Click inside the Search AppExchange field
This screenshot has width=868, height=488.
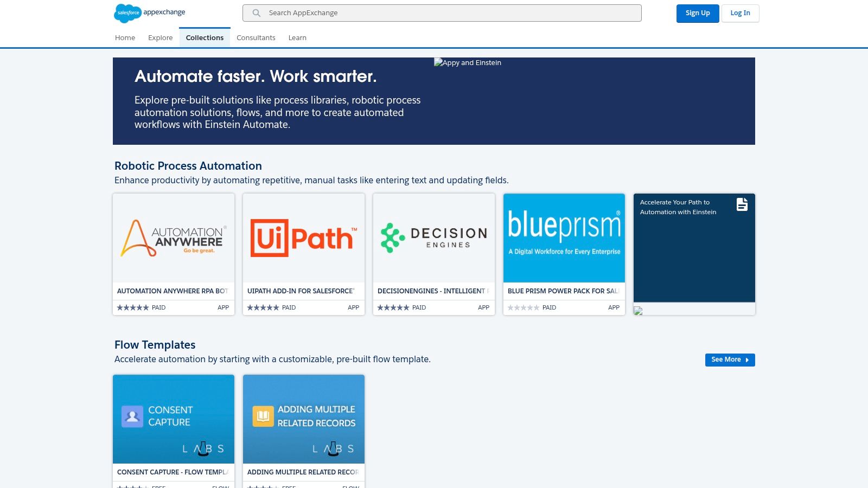pyautogui.click(x=442, y=12)
